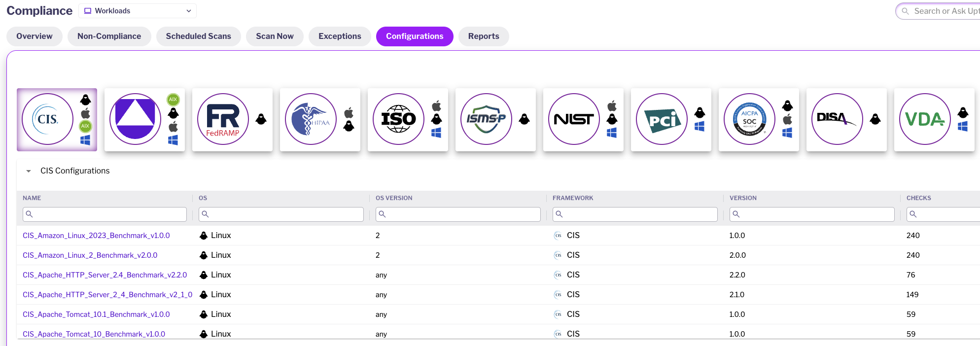Go to the Exceptions tab
Viewport: 980px width, 346px height.
[x=340, y=36]
